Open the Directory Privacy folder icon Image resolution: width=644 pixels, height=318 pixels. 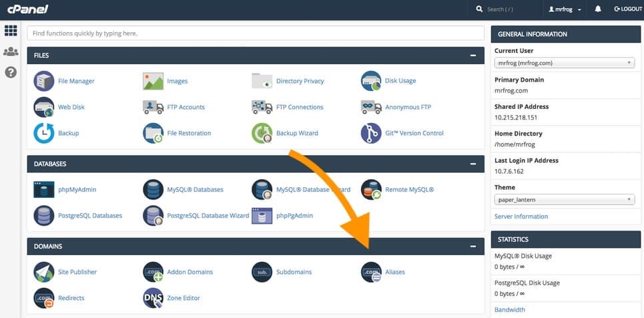click(262, 81)
